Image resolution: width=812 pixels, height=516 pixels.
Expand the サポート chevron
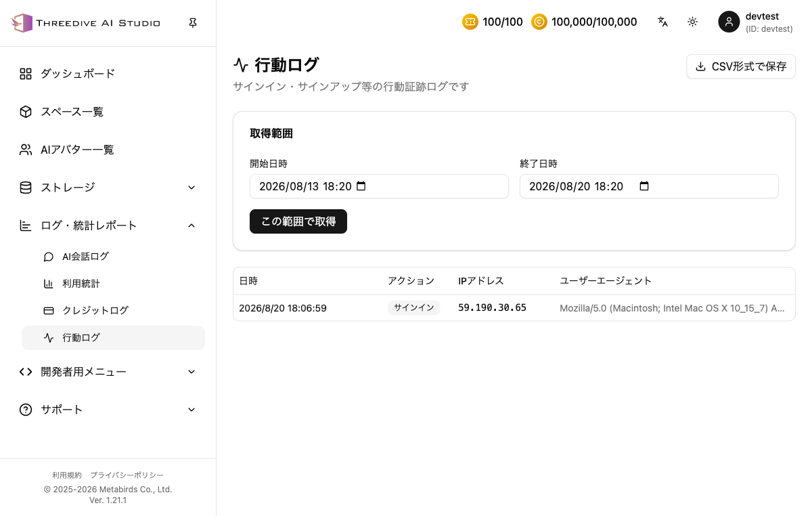coord(191,410)
